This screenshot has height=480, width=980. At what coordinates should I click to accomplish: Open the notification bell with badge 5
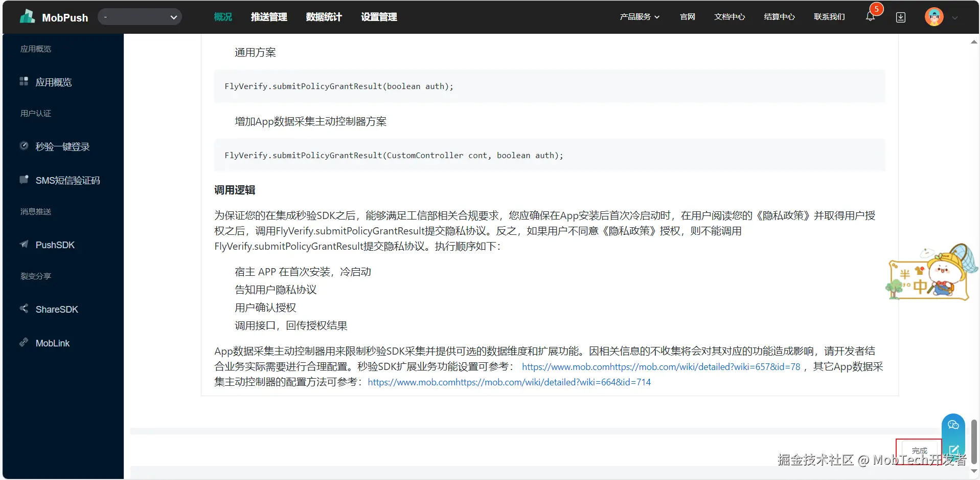click(x=870, y=16)
